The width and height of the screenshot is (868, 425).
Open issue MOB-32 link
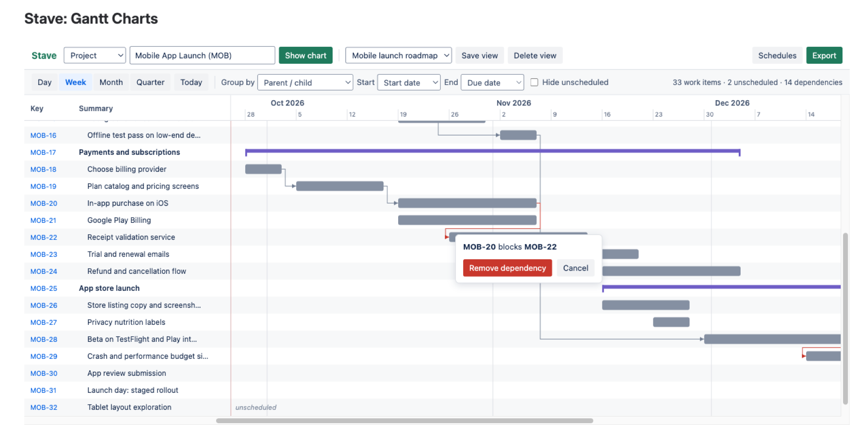click(x=44, y=407)
